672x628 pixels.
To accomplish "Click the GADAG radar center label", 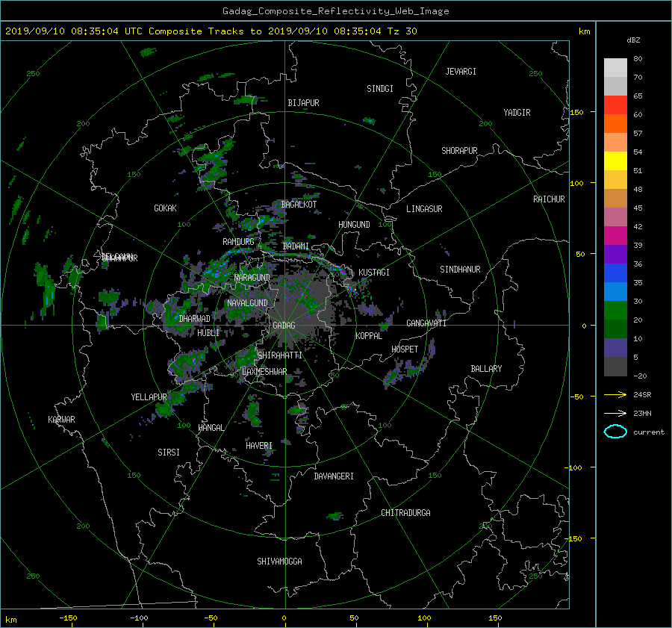I will [x=284, y=326].
